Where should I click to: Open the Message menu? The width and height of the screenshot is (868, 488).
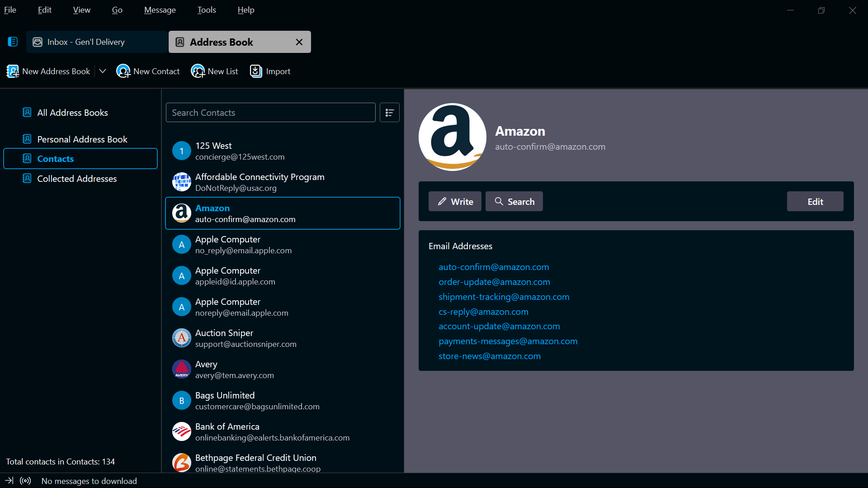(x=160, y=9)
